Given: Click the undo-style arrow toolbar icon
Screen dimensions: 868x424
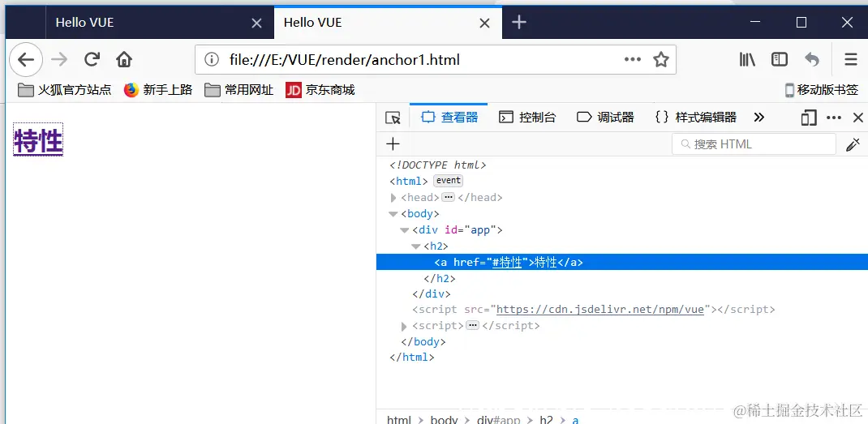Looking at the screenshot, I should (812, 59).
